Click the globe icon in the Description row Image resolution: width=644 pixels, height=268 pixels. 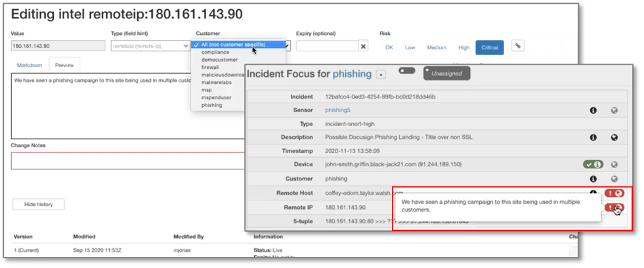click(x=614, y=138)
